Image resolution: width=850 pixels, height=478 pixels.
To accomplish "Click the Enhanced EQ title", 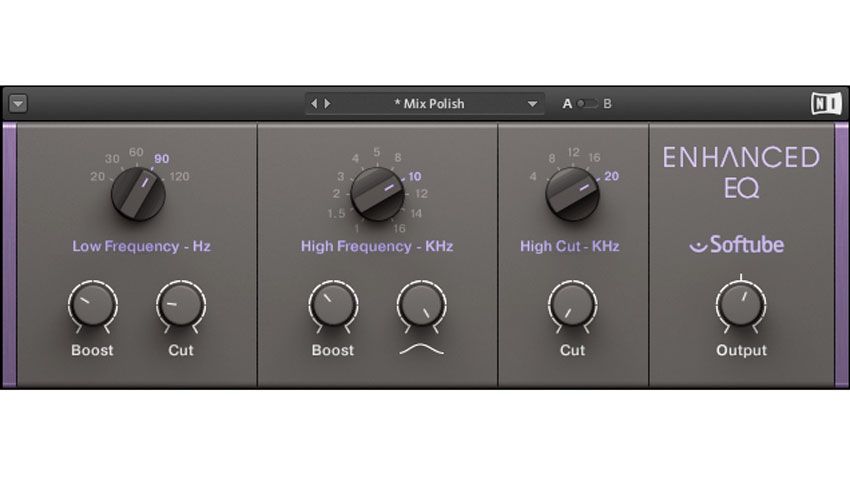I will click(741, 172).
